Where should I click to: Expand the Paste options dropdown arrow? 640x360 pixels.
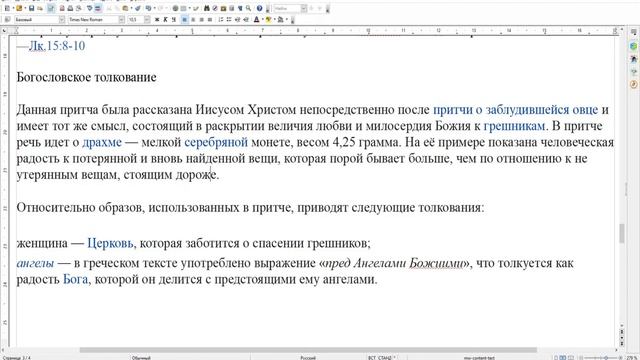coord(131,8)
